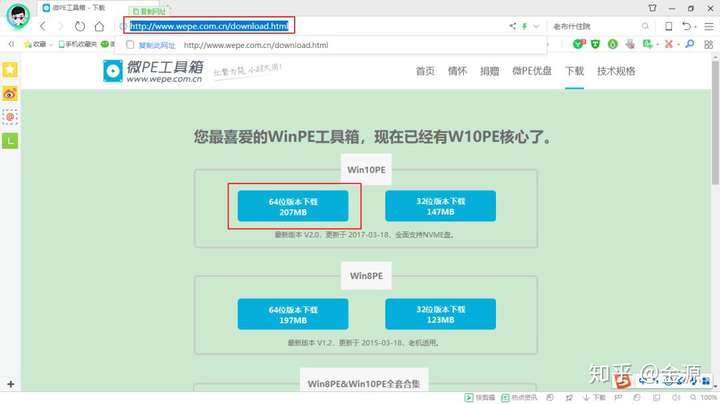
Task: Open the red @ mail sidebar icon
Action: click(10, 117)
